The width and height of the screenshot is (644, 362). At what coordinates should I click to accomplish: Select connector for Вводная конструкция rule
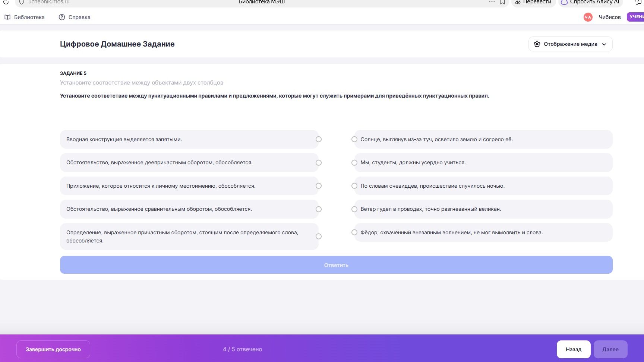click(x=319, y=139)
